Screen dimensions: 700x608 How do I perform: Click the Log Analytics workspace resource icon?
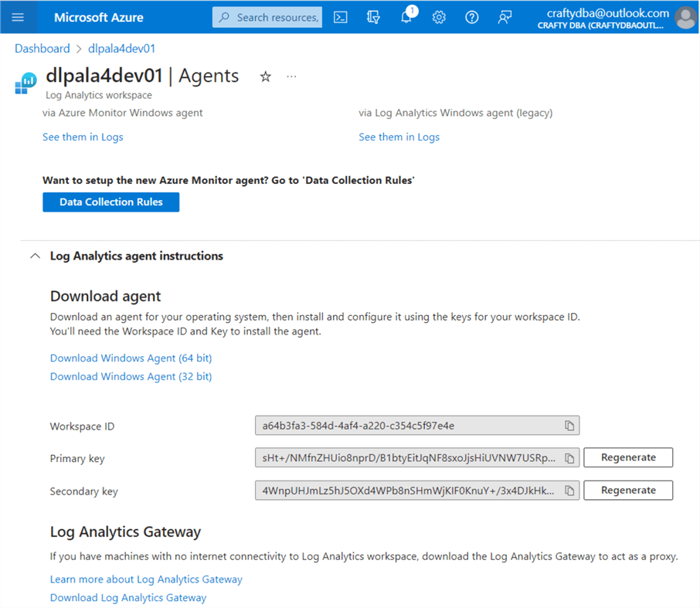coord(25,83)
